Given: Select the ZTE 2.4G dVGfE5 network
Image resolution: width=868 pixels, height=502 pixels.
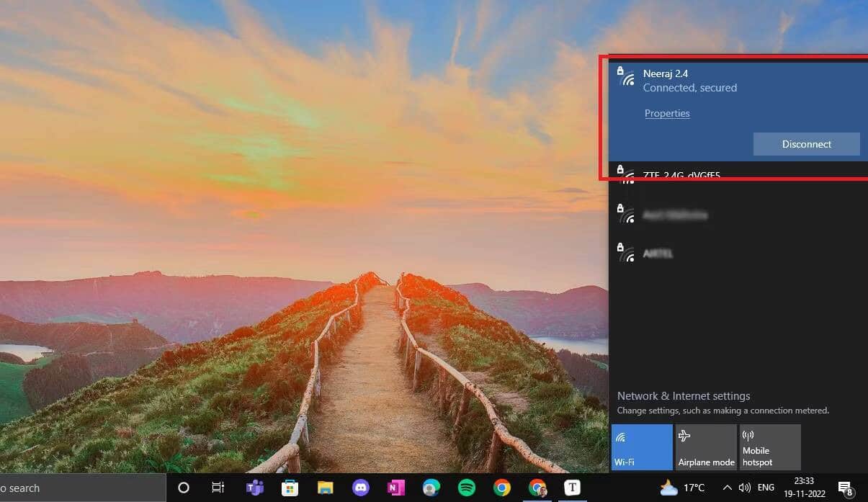Looking at the screenshot, I should 681,175.
